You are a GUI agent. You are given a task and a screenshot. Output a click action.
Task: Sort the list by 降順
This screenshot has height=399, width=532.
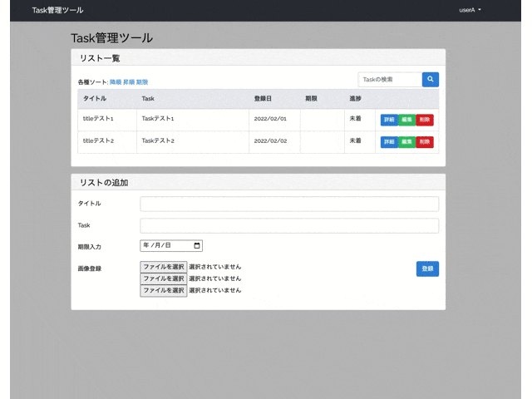116,82
